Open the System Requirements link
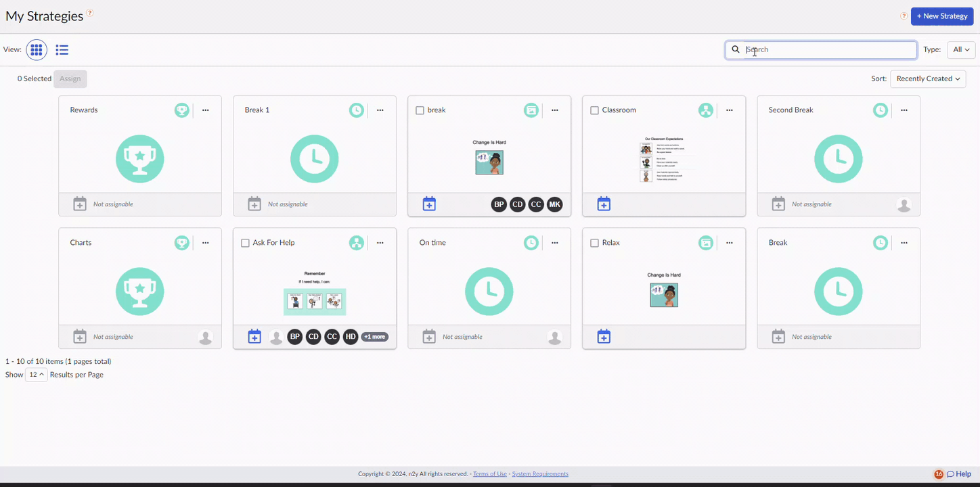 [540, 474]
